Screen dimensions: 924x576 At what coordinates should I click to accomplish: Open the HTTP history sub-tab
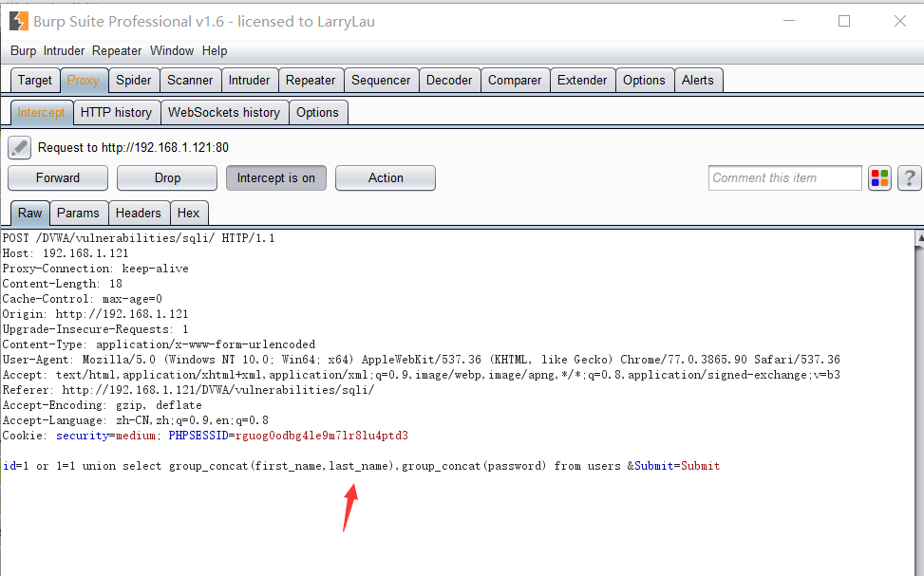(116, 113)
